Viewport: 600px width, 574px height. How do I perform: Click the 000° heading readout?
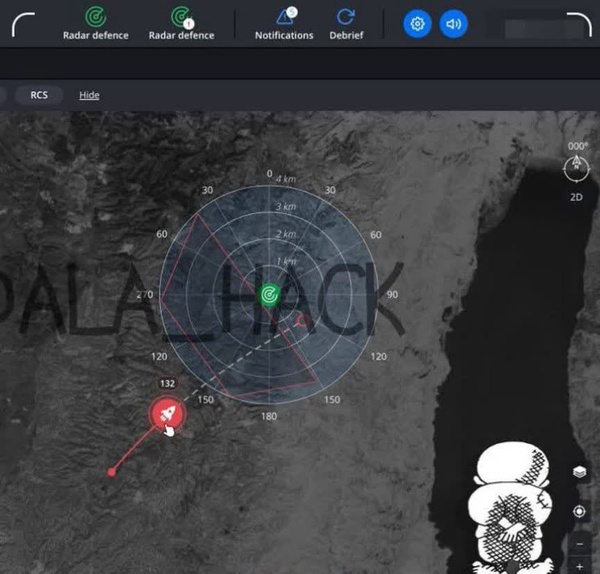pos(577,146)
